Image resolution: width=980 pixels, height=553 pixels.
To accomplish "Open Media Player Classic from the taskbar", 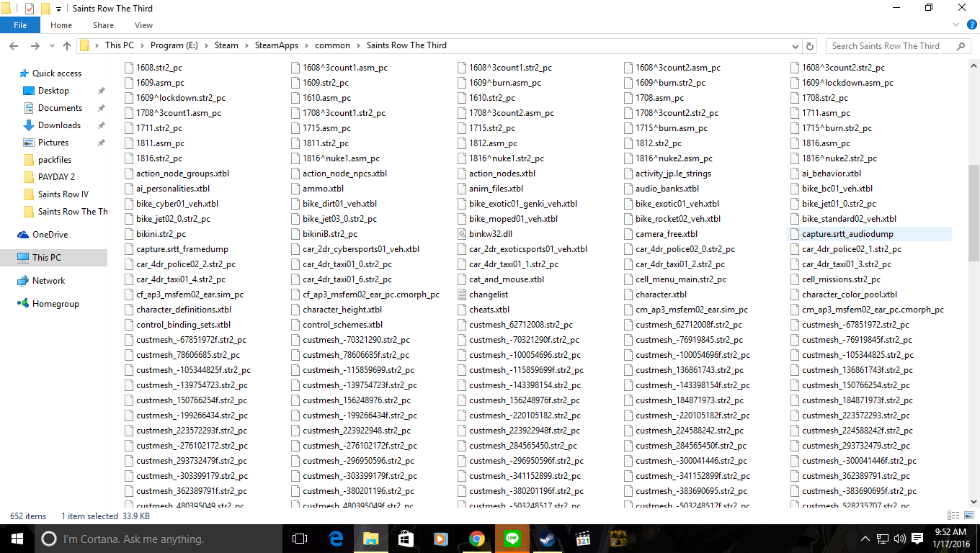I will (583, 539).
